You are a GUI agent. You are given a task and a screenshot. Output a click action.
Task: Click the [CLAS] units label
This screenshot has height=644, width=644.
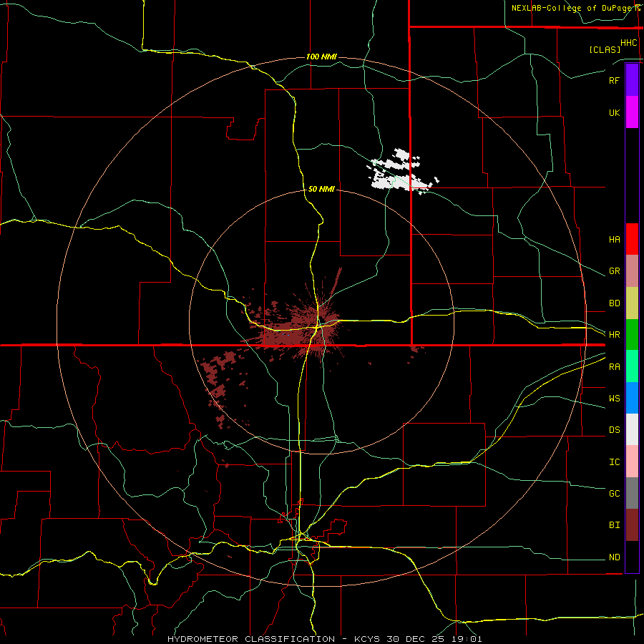tap(605, 49)
